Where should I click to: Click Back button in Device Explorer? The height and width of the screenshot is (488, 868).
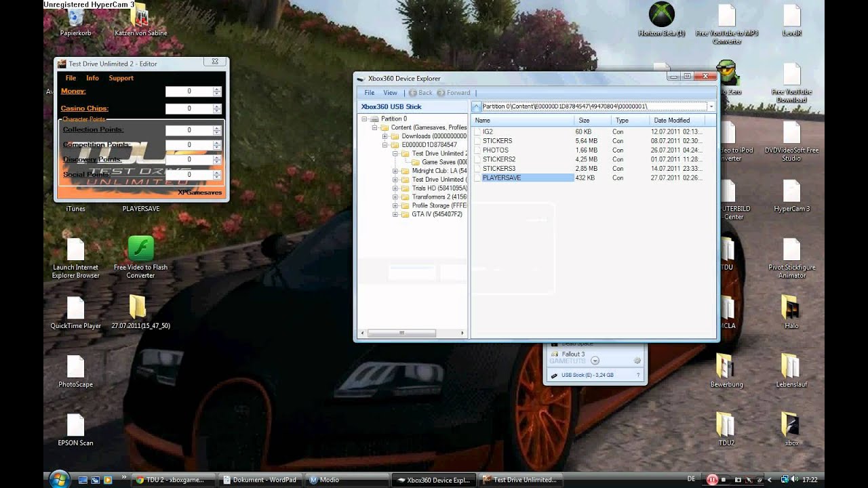[x=420, y=93]
